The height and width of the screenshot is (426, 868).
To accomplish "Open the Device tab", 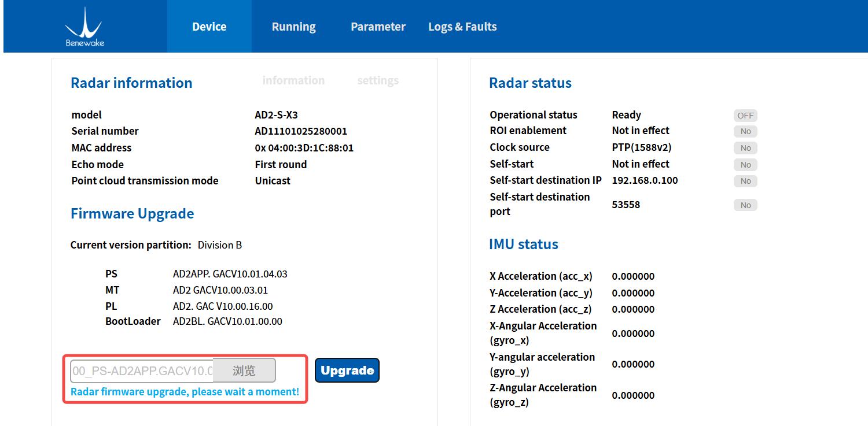I will pos(209,27).
